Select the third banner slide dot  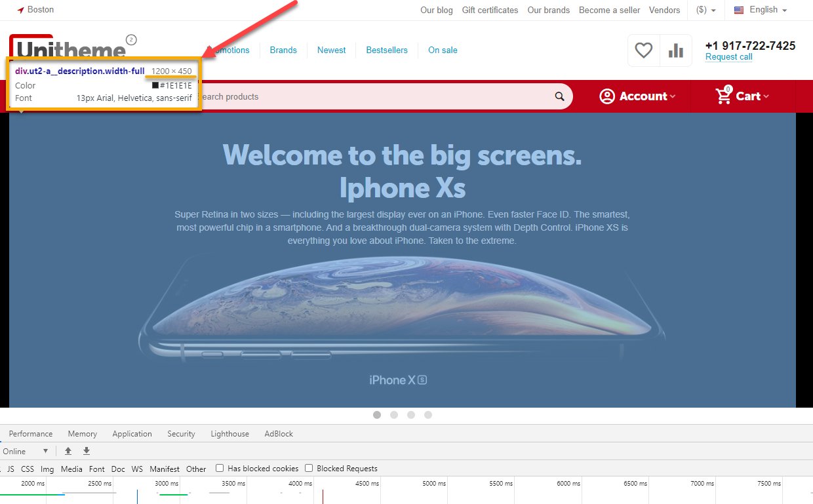click(411, 415)
